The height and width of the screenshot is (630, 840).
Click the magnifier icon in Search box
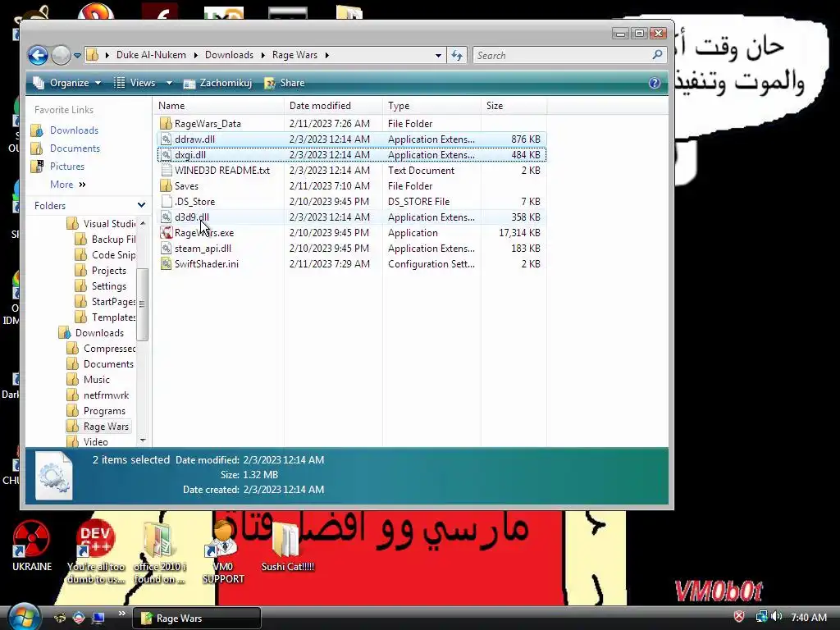coord(657,55)
